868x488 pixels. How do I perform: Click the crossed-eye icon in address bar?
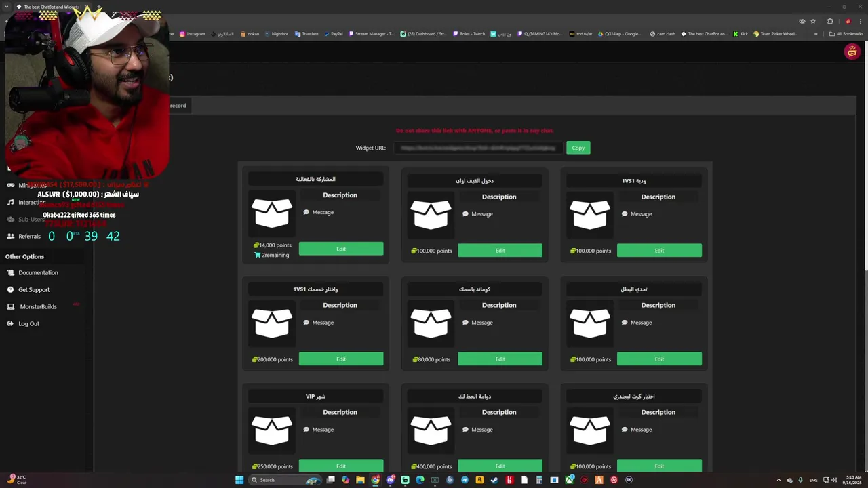(x=802, y=21)
